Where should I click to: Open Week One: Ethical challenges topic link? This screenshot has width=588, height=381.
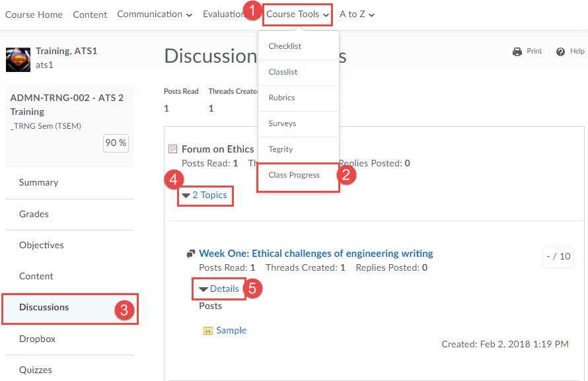coord(316,254)
